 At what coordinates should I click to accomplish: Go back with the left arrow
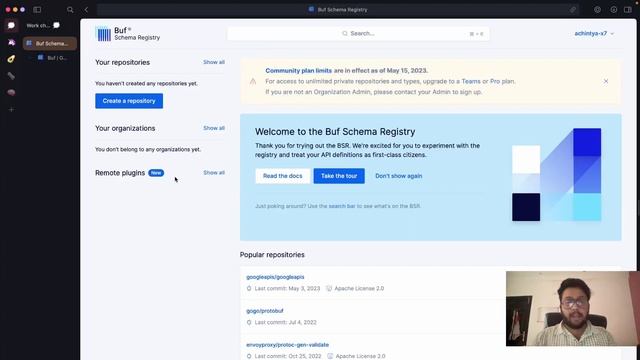86,9
